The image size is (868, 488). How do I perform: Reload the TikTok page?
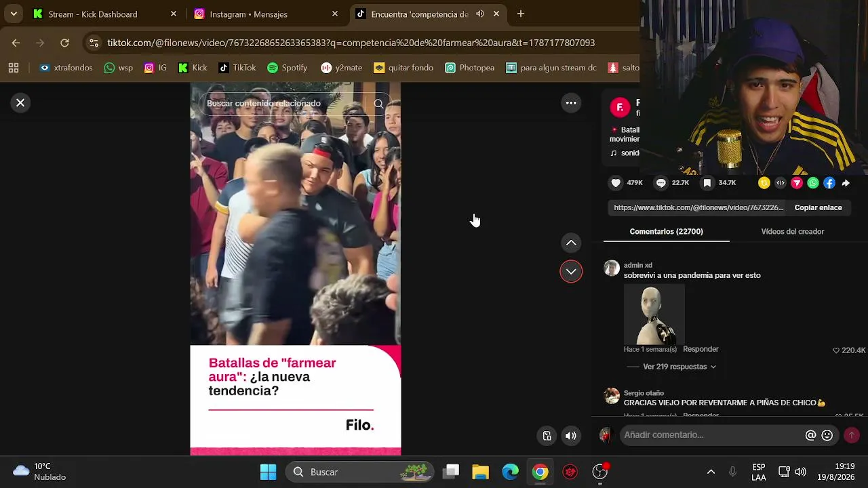(x=64, y=43)
